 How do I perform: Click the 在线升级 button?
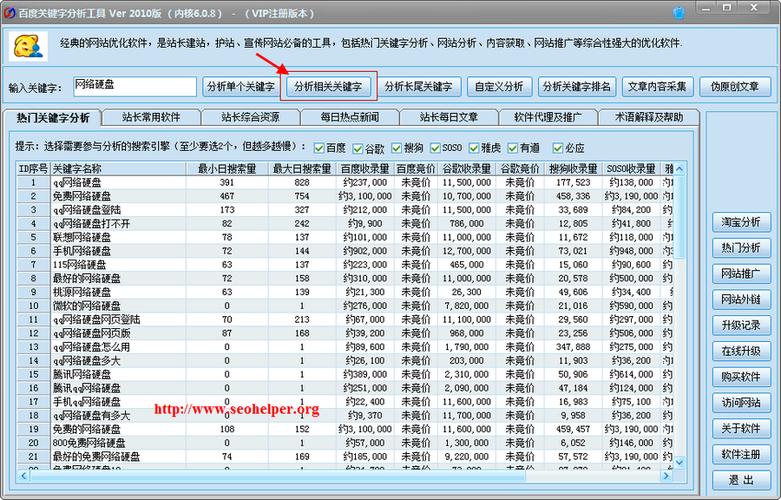click(741, 352)
